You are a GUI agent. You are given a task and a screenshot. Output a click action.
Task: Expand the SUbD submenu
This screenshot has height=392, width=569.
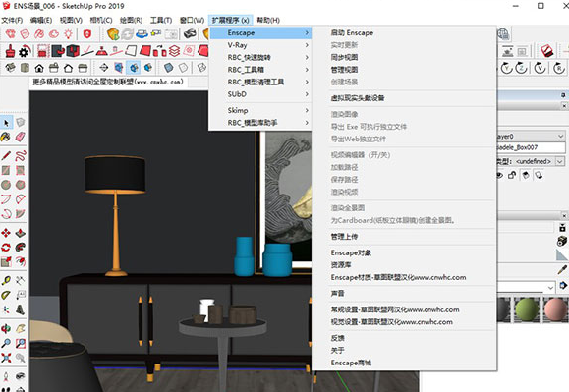coord(260,94)
